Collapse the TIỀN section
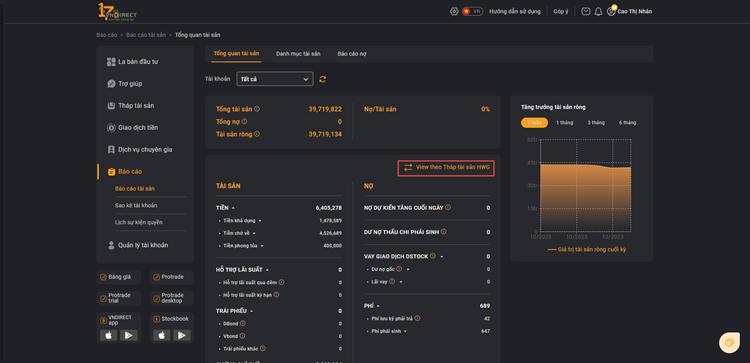The image size is (750, 363). coord(233,208)
